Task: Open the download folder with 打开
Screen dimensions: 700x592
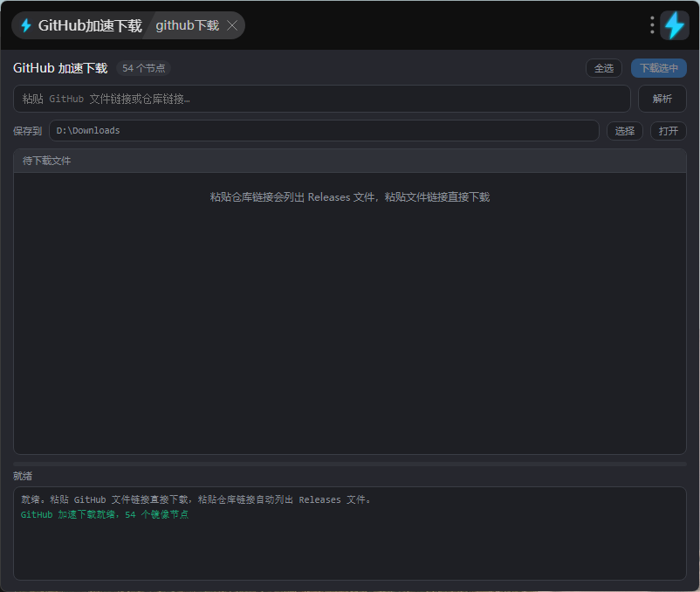Action: click(x=669, y=131)
